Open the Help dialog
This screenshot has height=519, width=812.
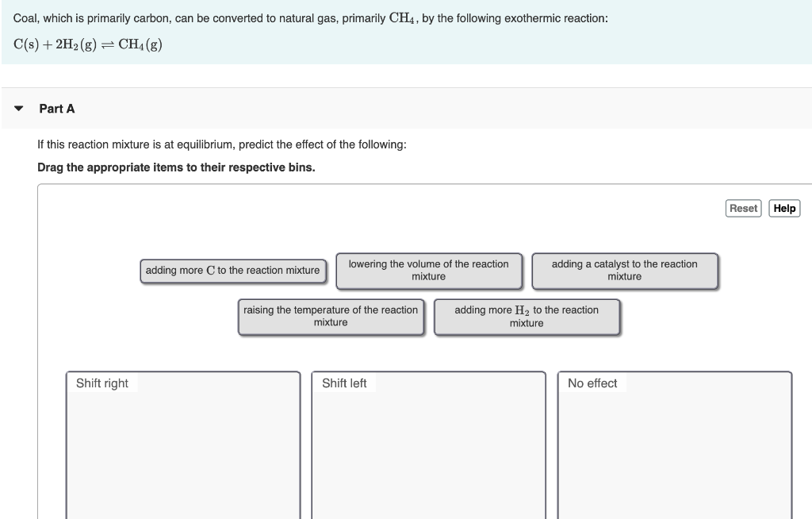click(x=784, y=208)
